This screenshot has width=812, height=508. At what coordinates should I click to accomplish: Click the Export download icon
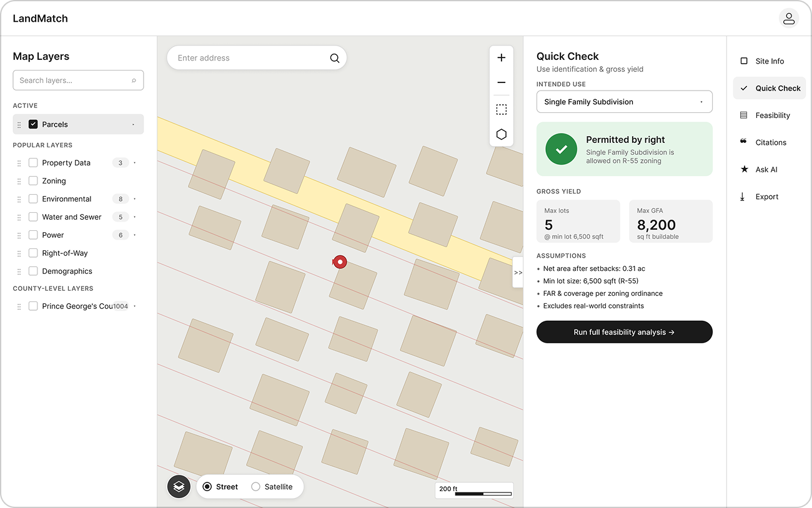(x=743, y=197)
